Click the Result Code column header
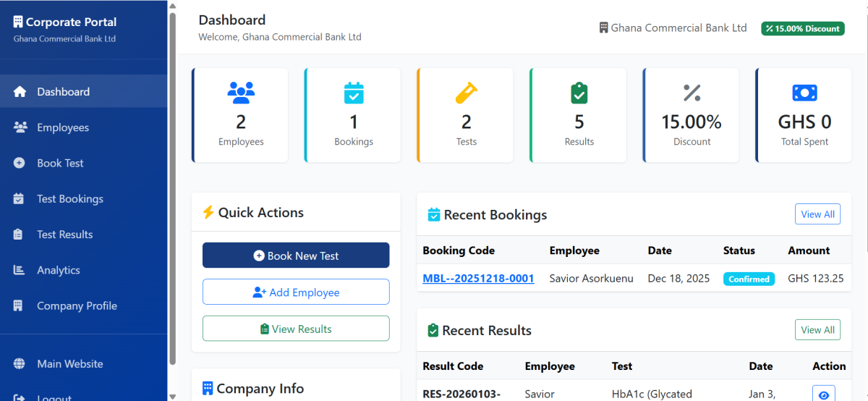 [453, 366]
